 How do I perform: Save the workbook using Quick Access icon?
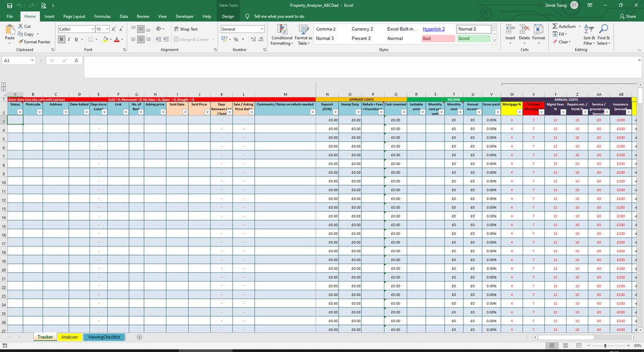[x=9, y=6]
